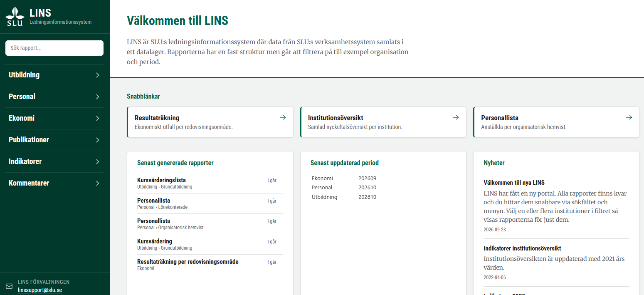The height and width of the screenshot is (295, 644).
Task: Open the Ekonomi sidebar menu item
Action: pos(54,118)
